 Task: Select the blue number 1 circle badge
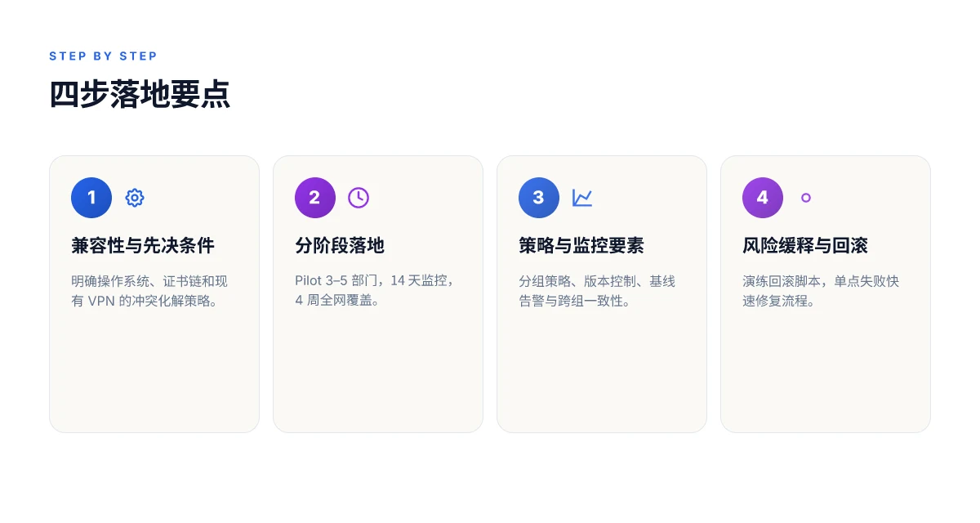91,198
